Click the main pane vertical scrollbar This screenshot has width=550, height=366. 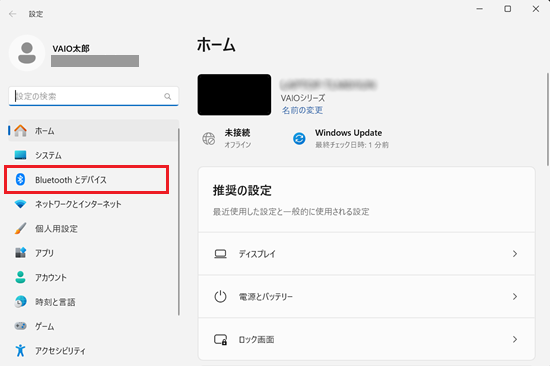click(548, 119)
